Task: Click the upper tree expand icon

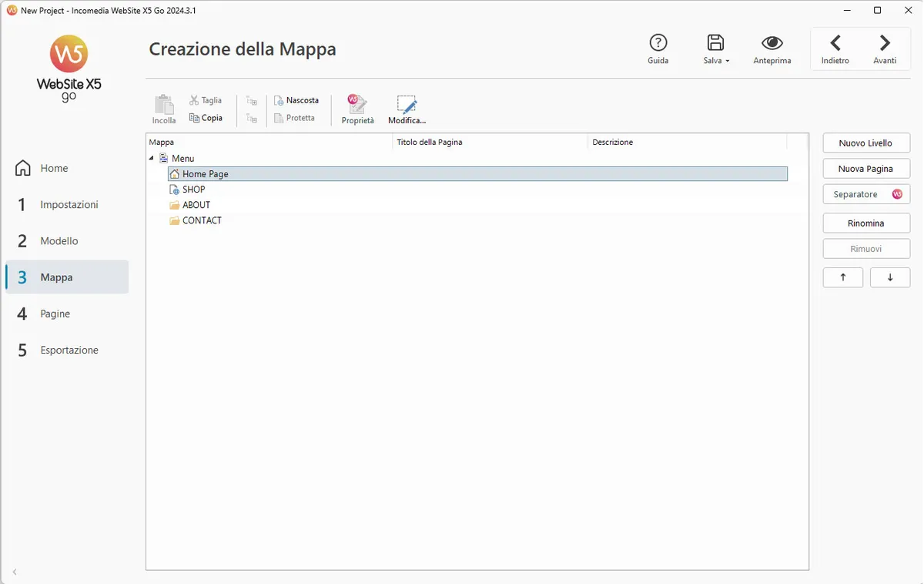Action: pos(251,101)
